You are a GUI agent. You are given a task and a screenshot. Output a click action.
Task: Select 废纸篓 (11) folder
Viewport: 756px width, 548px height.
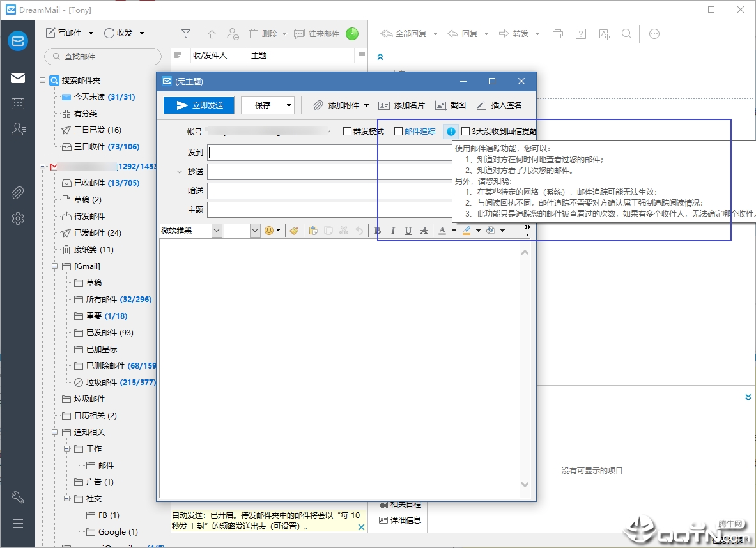coord(88,250)
